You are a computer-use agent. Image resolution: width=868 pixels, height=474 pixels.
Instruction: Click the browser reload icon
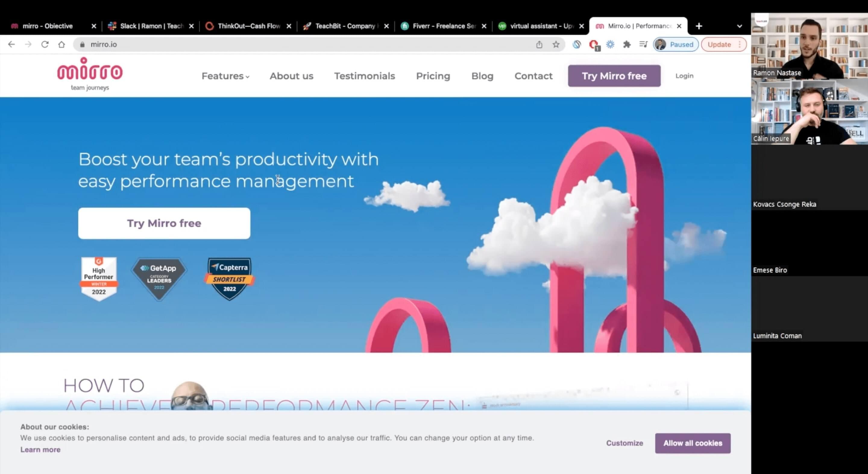pos(45,45)
